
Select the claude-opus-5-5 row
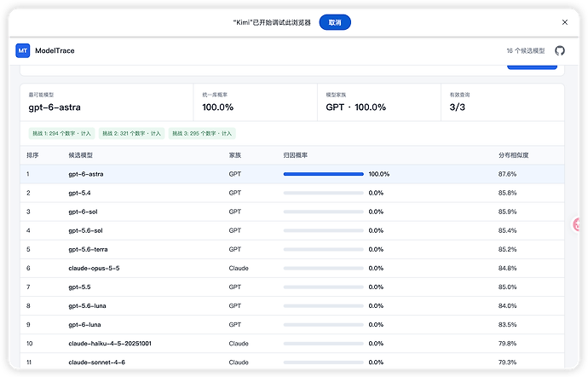[x=292, y=268]
